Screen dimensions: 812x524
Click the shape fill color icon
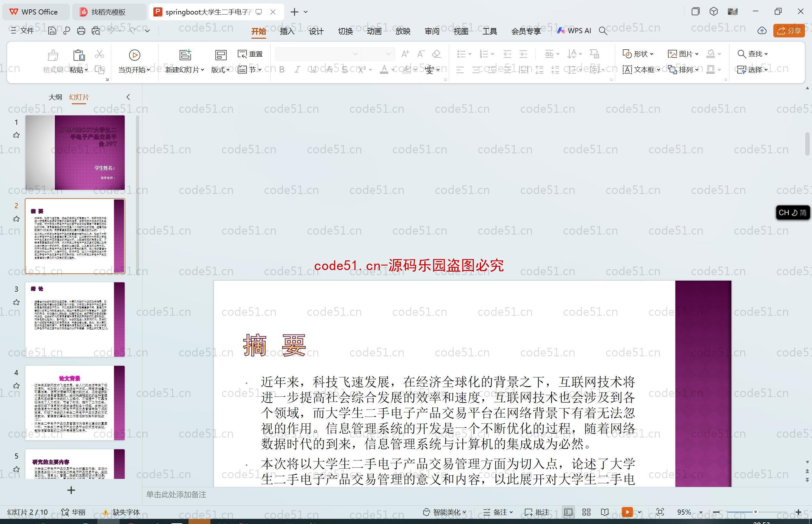click(x=710, y=54)
